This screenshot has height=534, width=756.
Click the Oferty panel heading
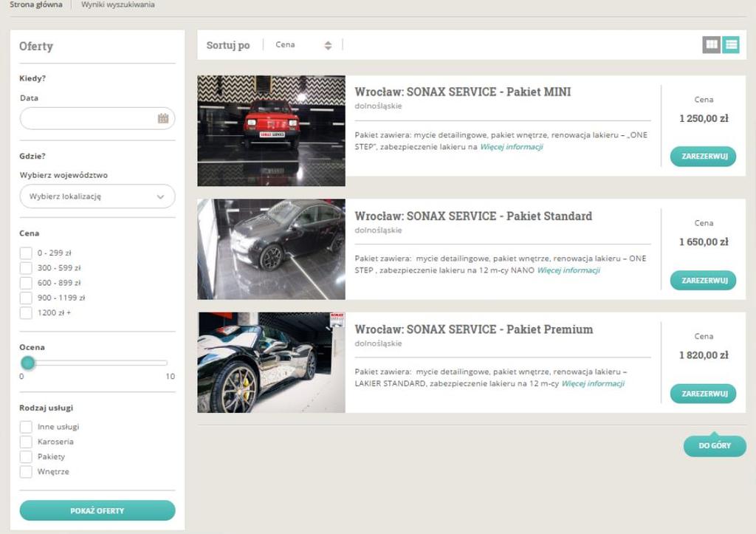36,47
